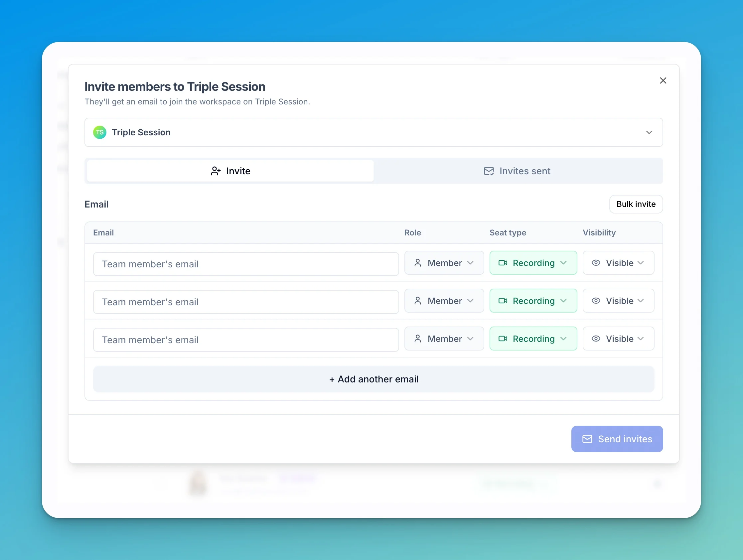Open the first row Recording seat type dropdown

click(x=533, y=263)
